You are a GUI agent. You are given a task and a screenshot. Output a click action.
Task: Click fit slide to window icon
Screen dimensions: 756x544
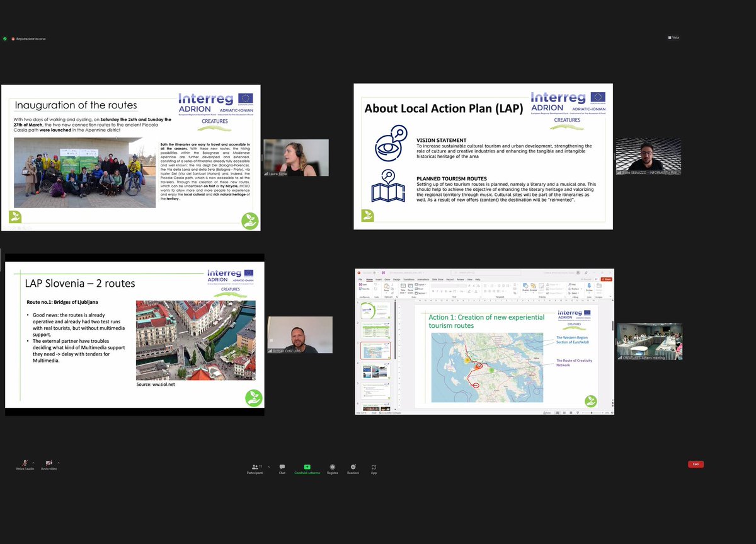point(612,413)
